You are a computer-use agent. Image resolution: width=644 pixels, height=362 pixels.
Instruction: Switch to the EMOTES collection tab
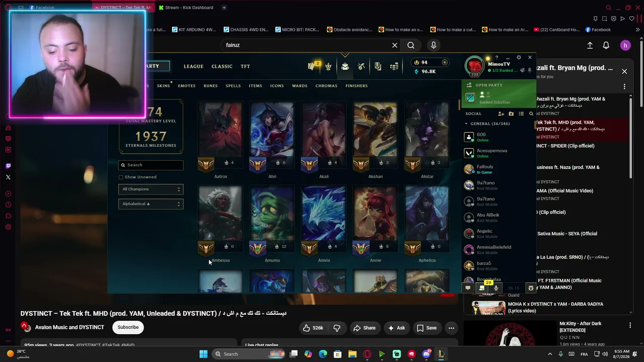pyautogui.click(x=187, y=86)
